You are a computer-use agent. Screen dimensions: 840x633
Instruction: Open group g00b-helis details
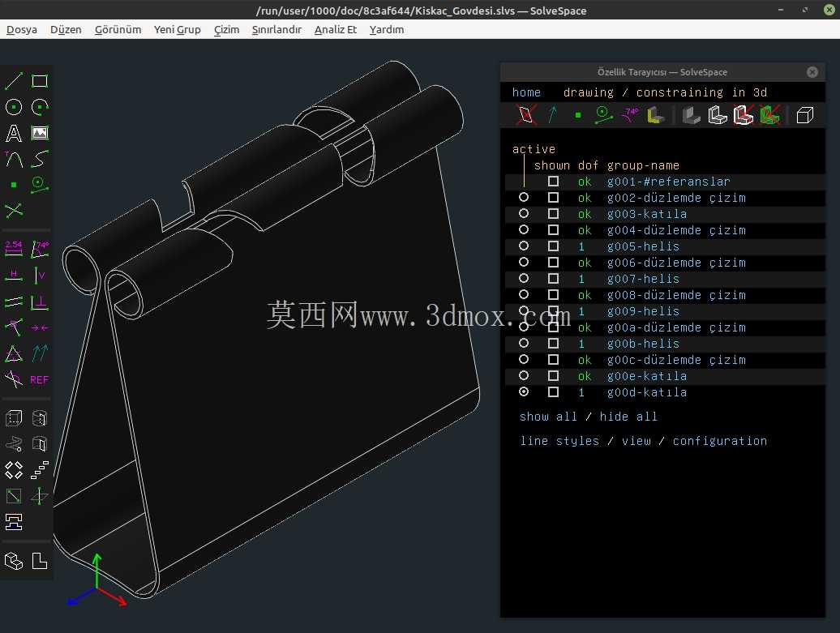click(643, 344)
